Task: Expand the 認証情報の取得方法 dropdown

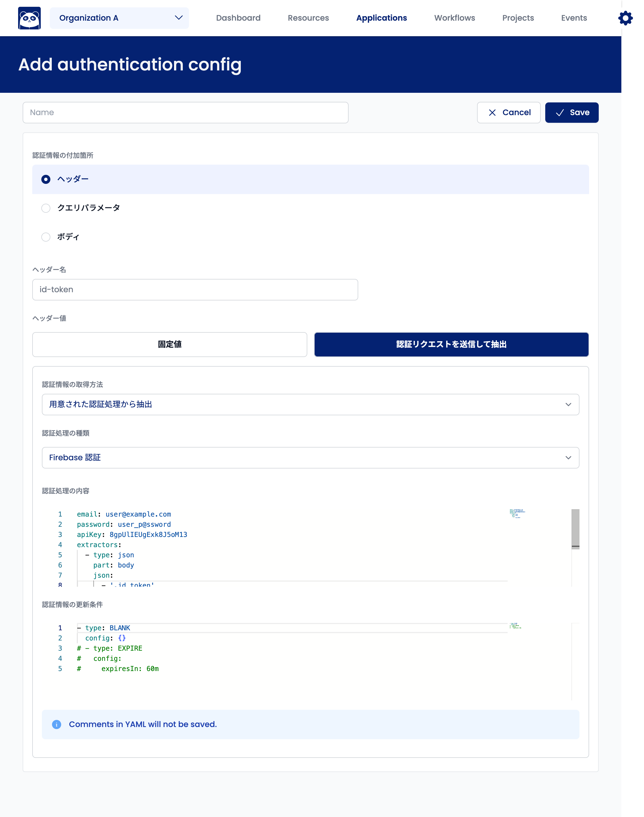Action: tap(310, 405)
